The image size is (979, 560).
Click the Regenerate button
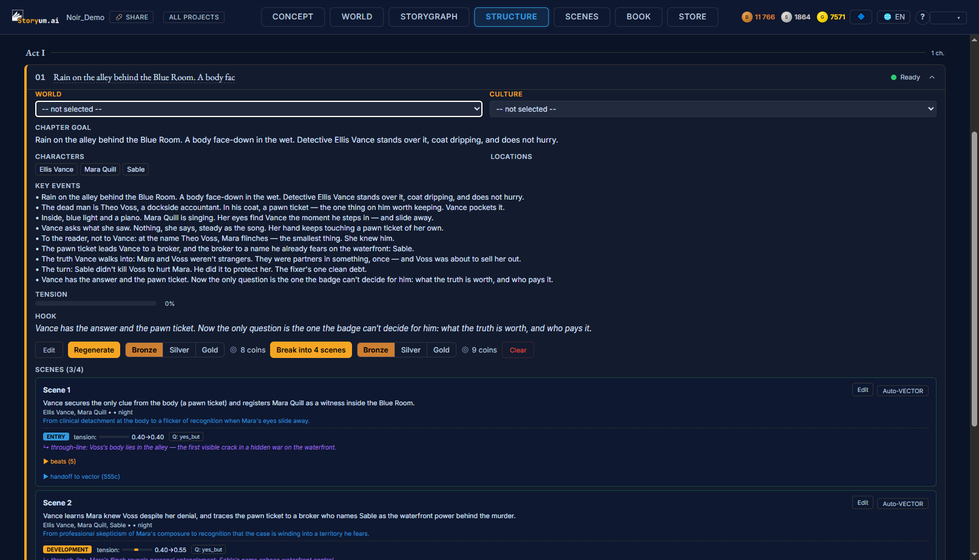(94, 350)
